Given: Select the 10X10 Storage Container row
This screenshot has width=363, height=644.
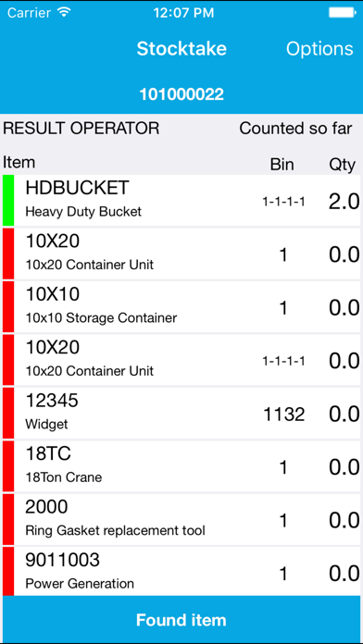Looking at the screenshot, I should point(181,306).
